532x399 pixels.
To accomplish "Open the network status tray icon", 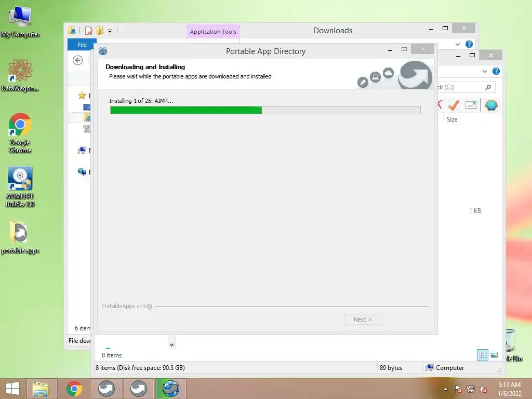I will (471, 389).
